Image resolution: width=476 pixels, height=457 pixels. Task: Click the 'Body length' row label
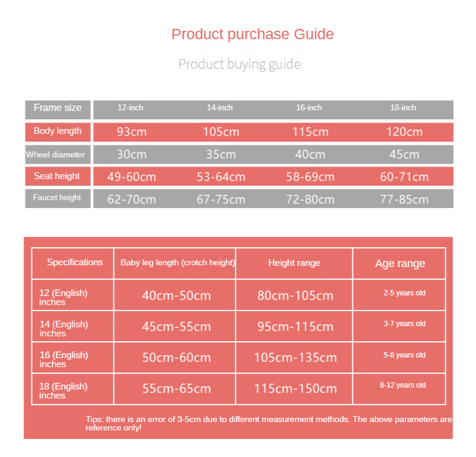tap(58, 131)
